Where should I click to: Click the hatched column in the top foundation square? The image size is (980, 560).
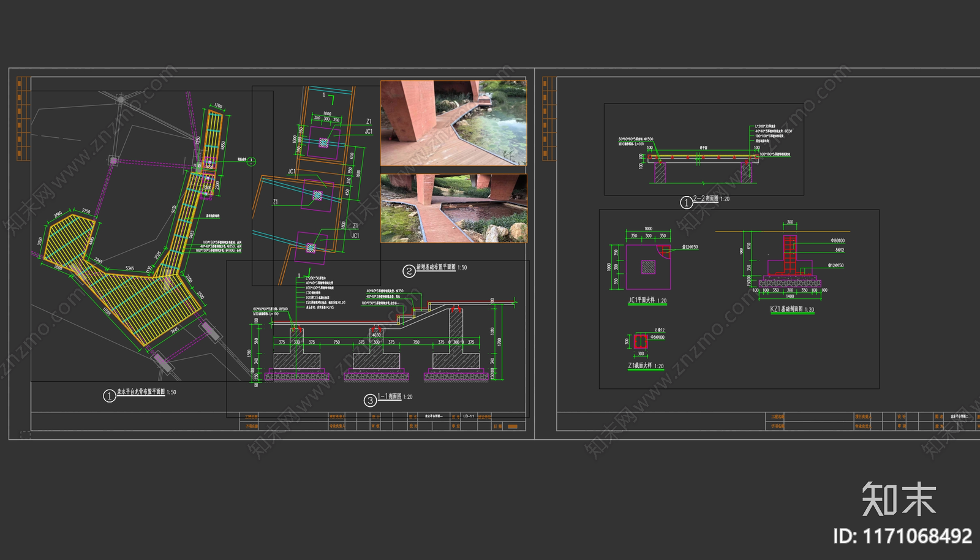[x=323, y=143]
